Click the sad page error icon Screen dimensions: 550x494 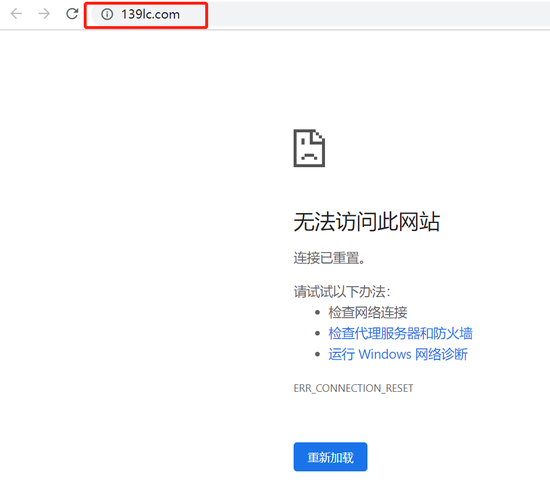pyautogui.click(x=309, y=148)
